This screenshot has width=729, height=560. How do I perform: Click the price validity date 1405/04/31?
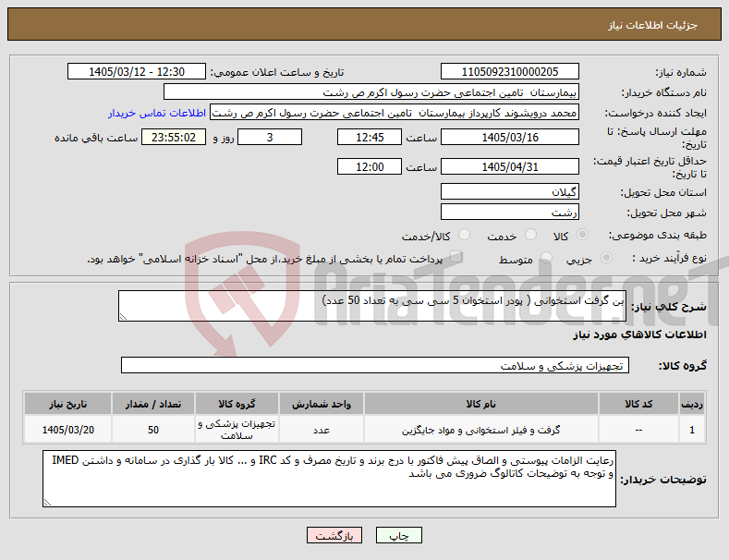(x=509, y=166)
